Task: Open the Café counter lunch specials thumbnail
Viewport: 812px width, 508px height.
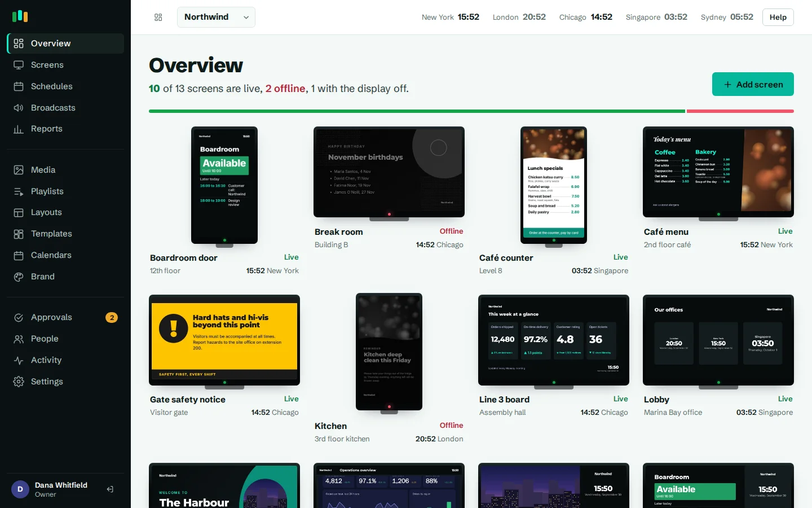Action: pyautogui.click(x=554, y=185)
